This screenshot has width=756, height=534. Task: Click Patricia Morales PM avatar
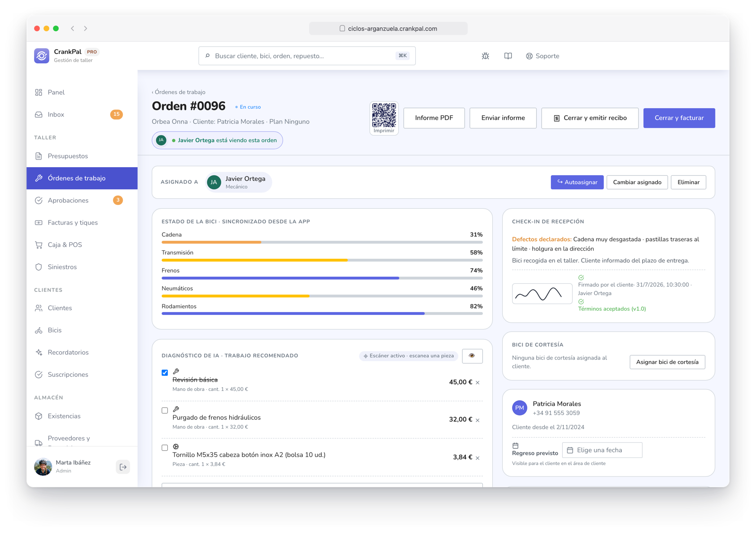[520, 408]
